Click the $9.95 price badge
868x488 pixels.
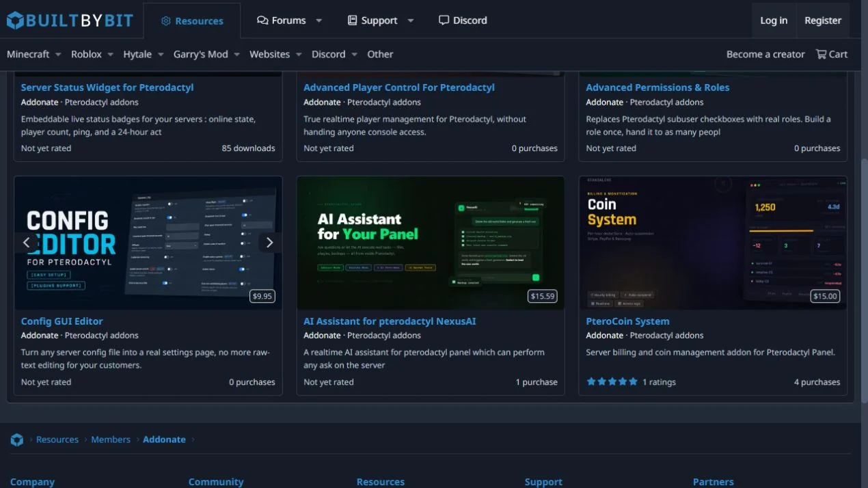click(262, 296)
